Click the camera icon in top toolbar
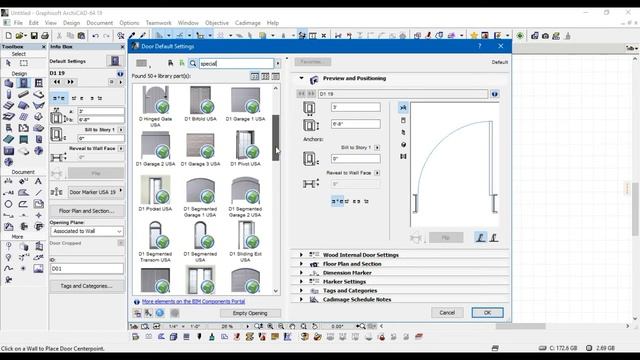The width and height of the screenshot is (640, 360). [545, 36]
